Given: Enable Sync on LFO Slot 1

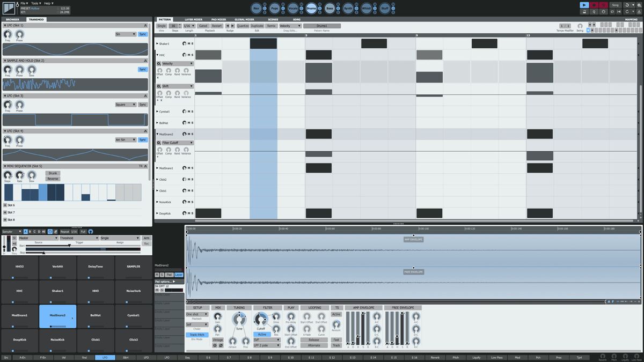Looking at the screenshot, I should click(143, 34).
